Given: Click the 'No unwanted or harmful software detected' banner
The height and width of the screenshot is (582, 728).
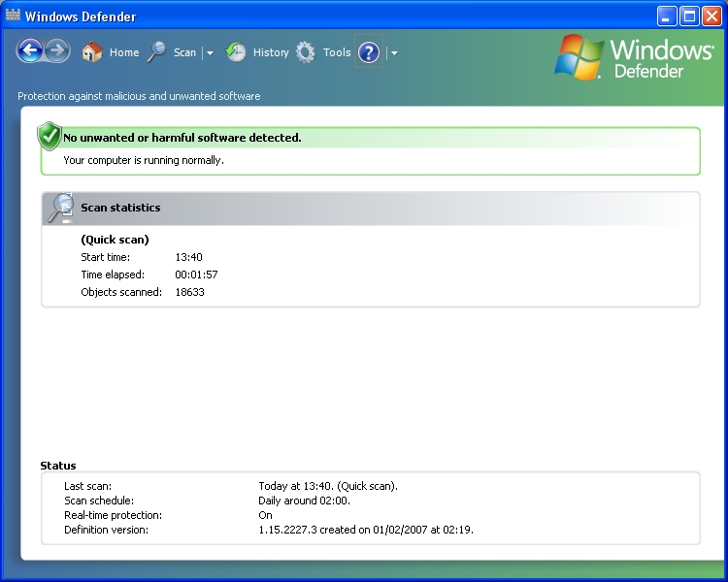Looking at the screenshot, I should coord(182,138).
